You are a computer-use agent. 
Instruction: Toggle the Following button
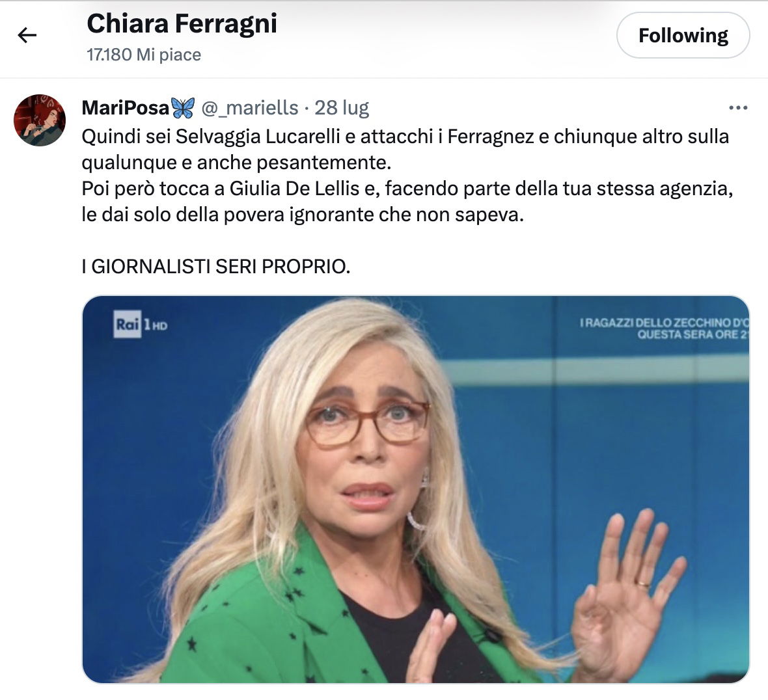(x=683, y=35)
